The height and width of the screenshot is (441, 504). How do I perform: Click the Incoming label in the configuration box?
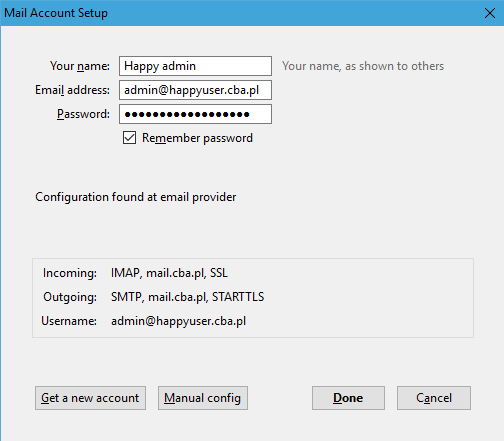coord(70,273)
